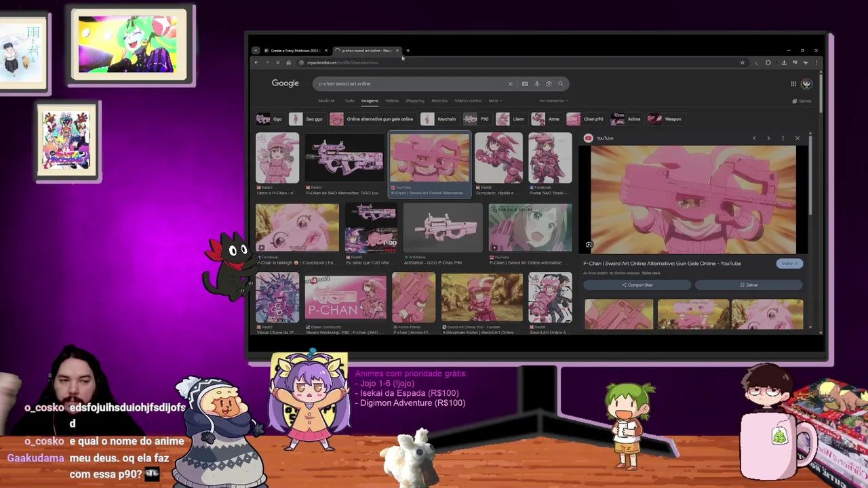Click the Compartilhar share button
Viewport: 868px width, 488px height.
(637, 285)
